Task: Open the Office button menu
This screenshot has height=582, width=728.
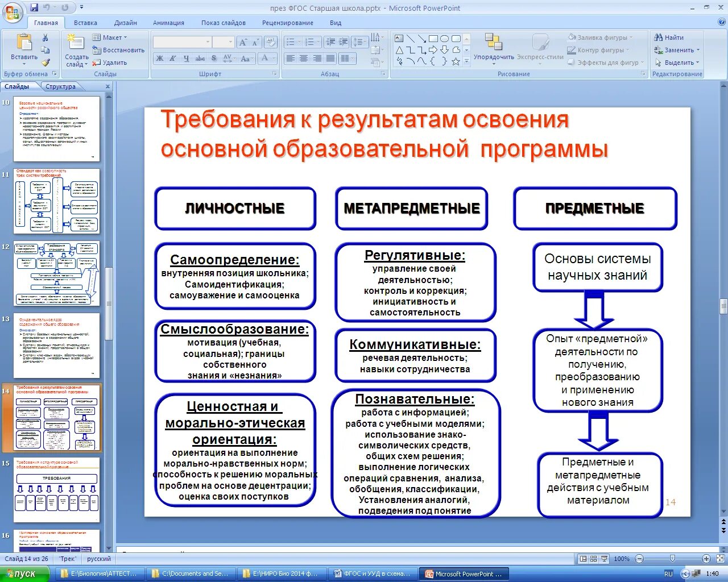Action: (13, 11)
